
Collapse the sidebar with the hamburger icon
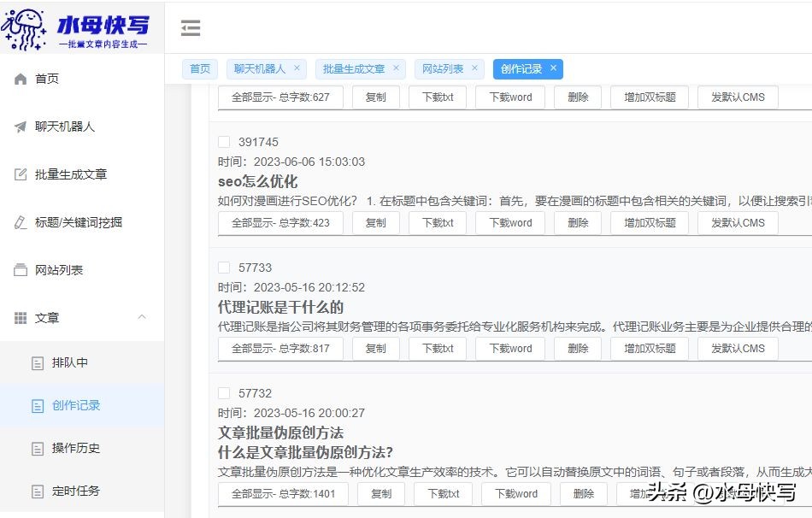(x=191, y=27)
